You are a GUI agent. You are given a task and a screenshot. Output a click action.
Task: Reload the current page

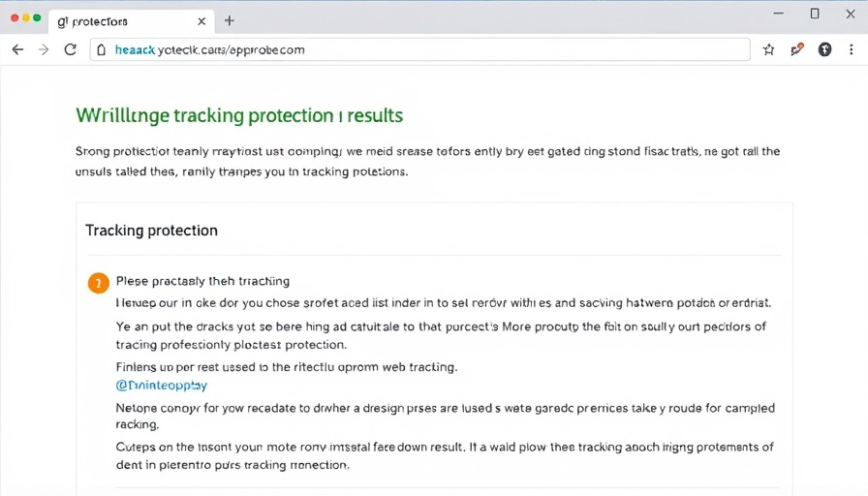pos(70,49)
